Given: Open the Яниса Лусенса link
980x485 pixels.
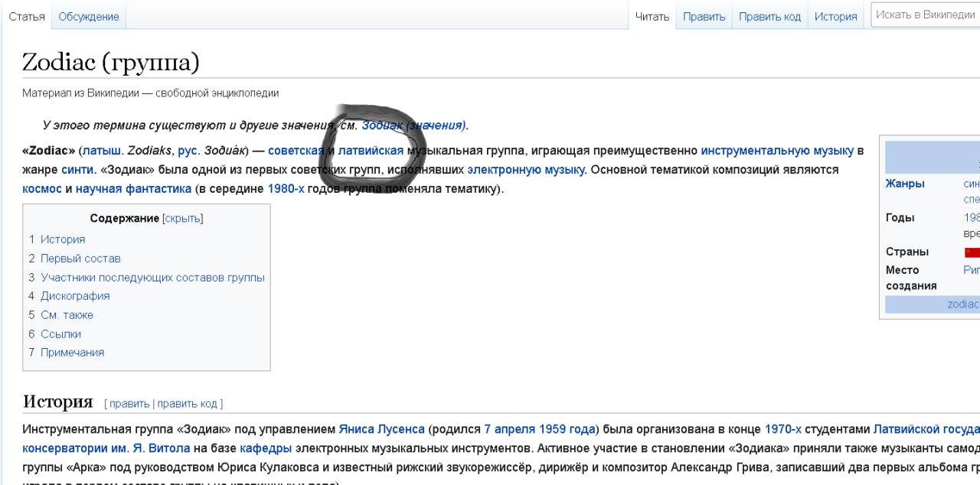Looking at the screenshot, I should [x=382, y=429].
